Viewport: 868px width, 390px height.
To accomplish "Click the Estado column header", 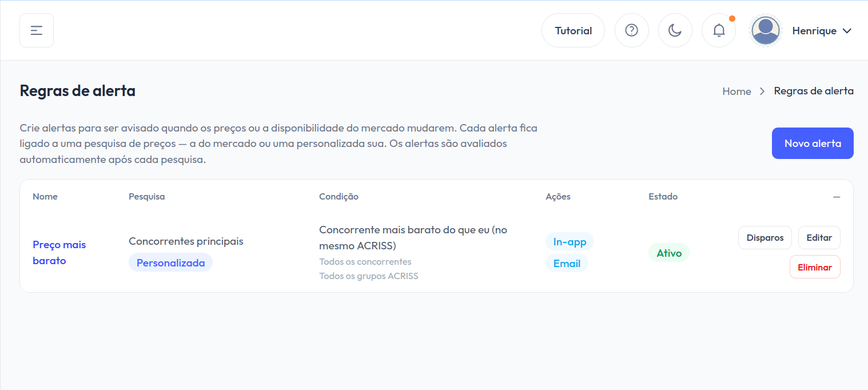I will (x=663, y=196).
